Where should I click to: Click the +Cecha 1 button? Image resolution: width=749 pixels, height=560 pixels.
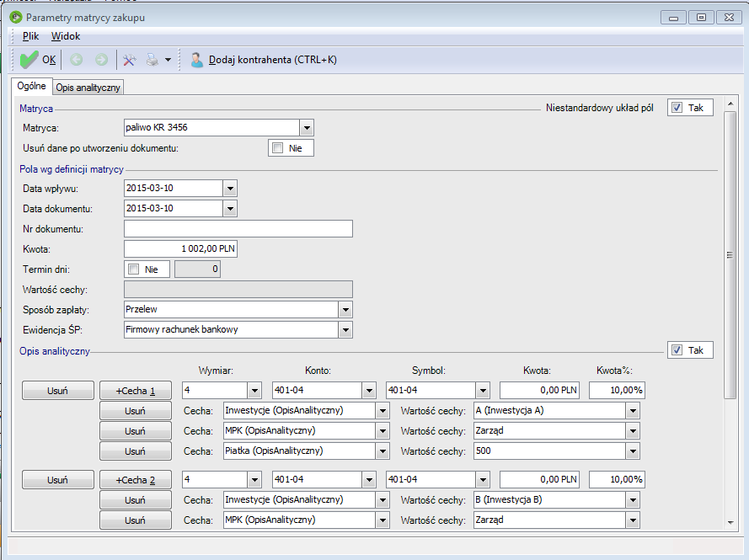click(136, 391)
